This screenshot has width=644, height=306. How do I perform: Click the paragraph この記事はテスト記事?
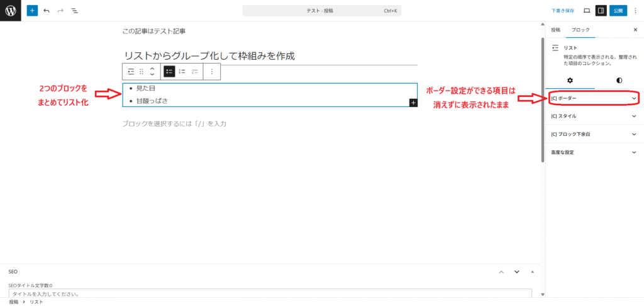(154, 31)
